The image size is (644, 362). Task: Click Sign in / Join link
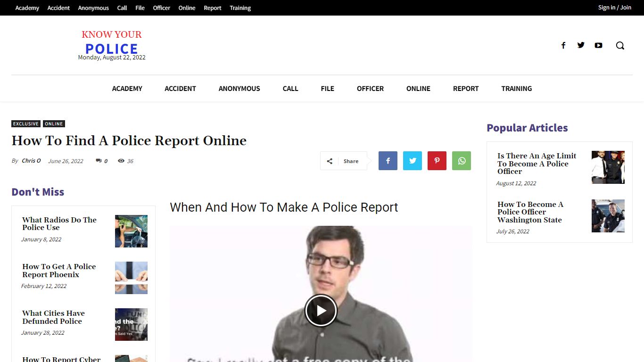(x=614, y=8)
